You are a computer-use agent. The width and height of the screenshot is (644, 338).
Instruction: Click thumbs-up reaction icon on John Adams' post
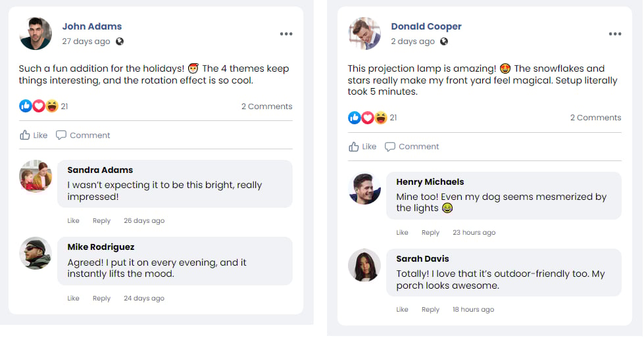(x=26, y=106)
